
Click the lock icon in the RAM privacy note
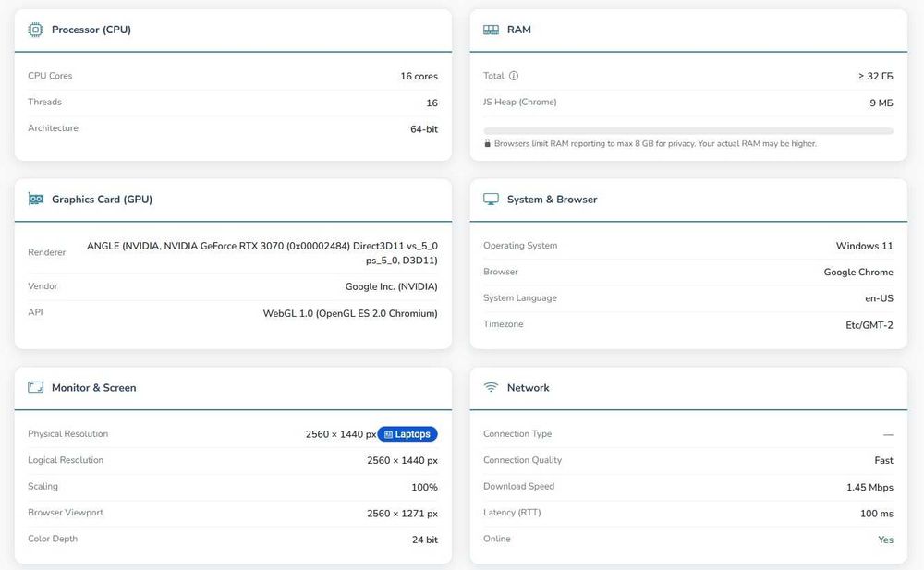pyautogui.click(x=487, y=143)
